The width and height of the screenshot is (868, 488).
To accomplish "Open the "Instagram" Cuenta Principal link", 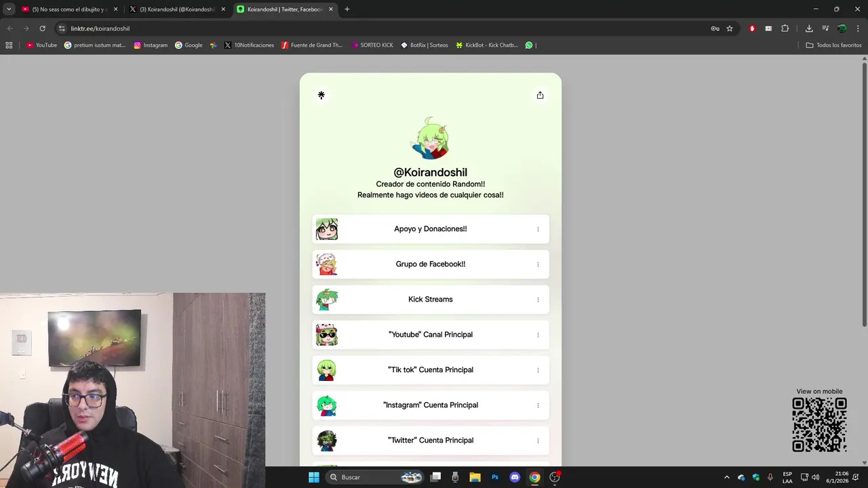I will point(431,405).
